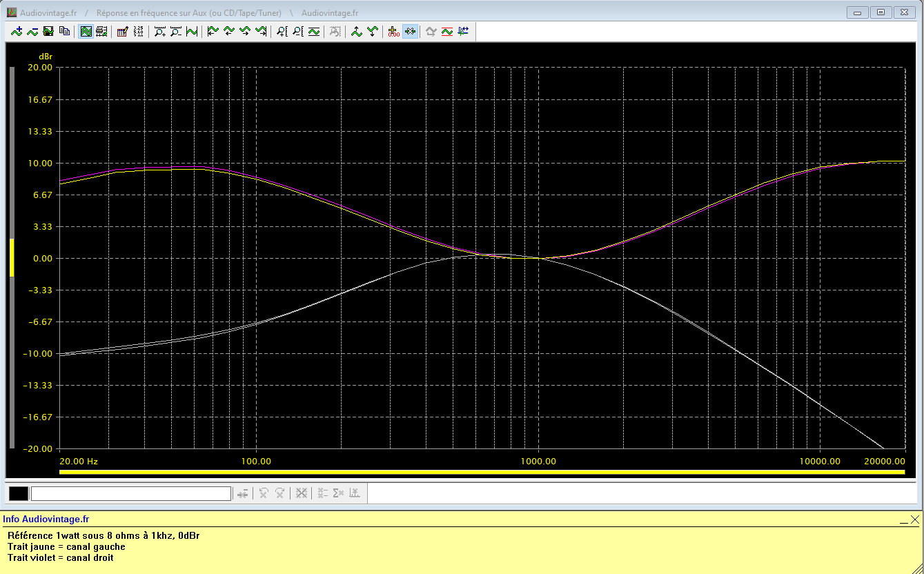Switch to the data table view button
Screen dimensions: 924x574
tap(101, 31)
